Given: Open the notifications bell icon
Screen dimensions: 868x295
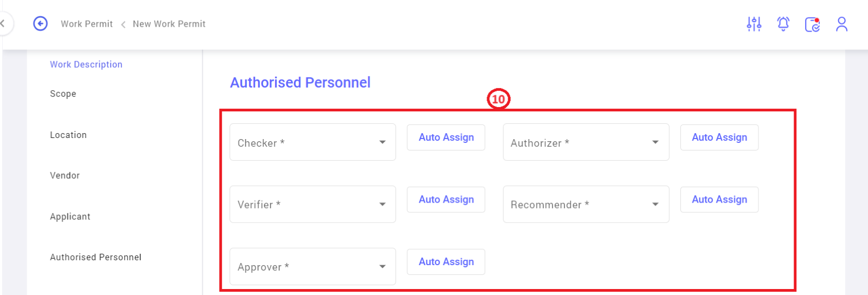Looking at the screenshot, I should pyautogui.click(x=783, y=24).
